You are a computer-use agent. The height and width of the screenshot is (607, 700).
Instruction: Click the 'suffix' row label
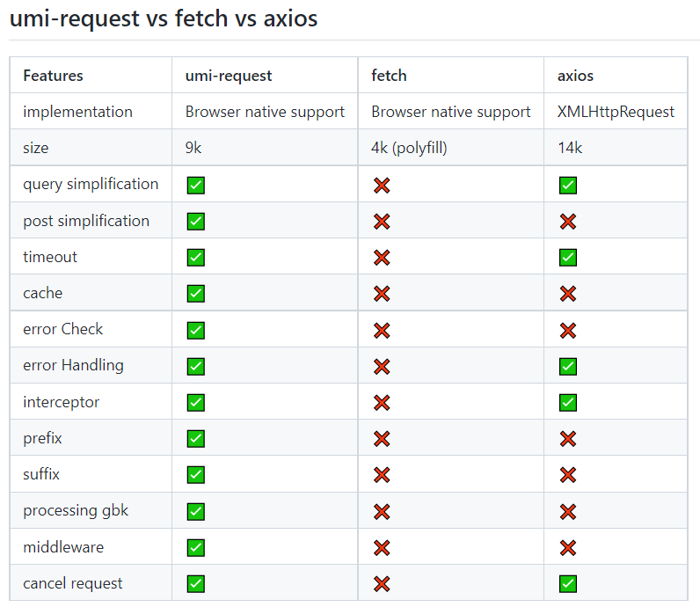41,474
